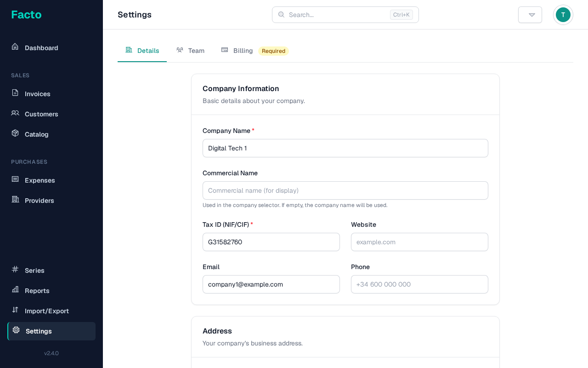The height and width of the screenshot is (368, 588).
Task: Open the Billing tab
Action: pyautogui.click(x=243, y=51)
